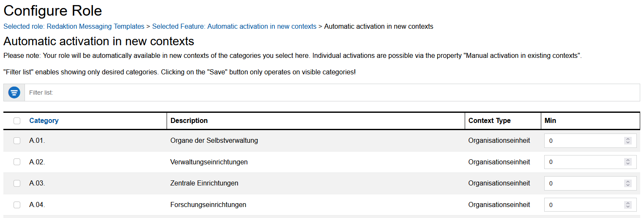Focus the Min value field for A.01.
The height and width of the screenshot is (218, 644).
[584, 141]
